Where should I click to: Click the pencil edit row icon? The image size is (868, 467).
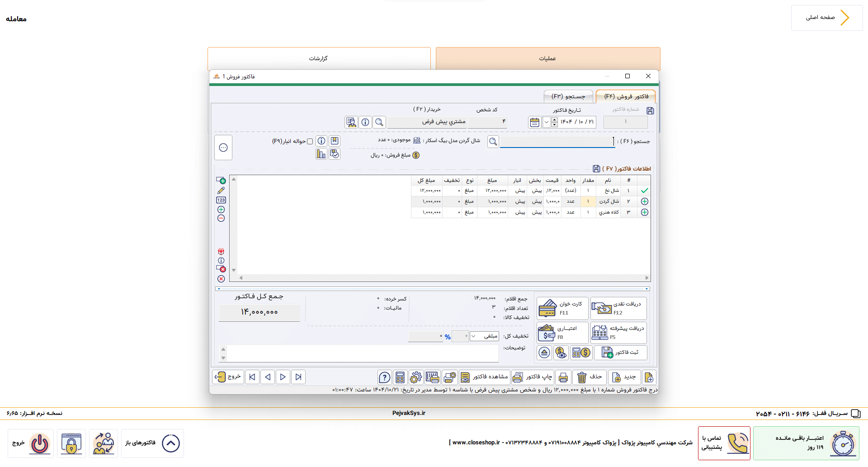coord(221,191)
